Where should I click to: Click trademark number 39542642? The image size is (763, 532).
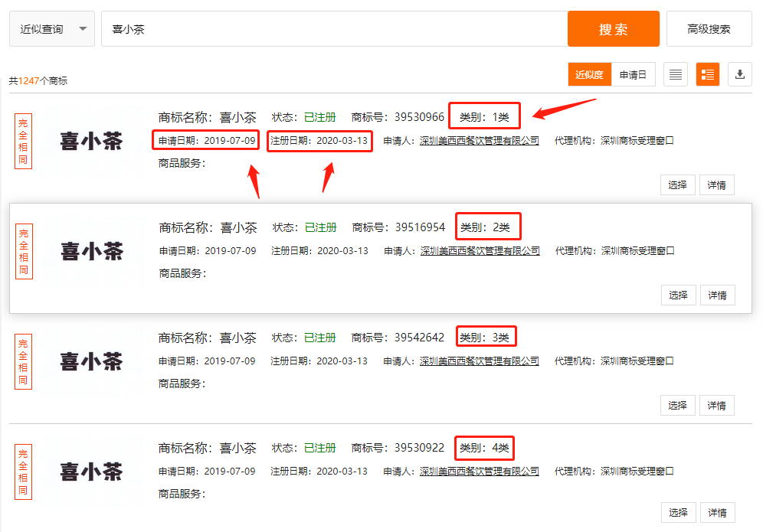click(419, 338)
